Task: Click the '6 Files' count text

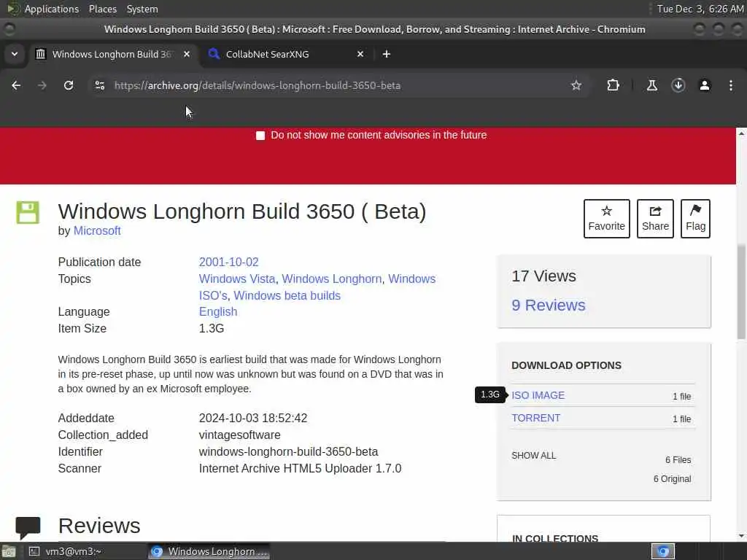Action: point(678,459)
